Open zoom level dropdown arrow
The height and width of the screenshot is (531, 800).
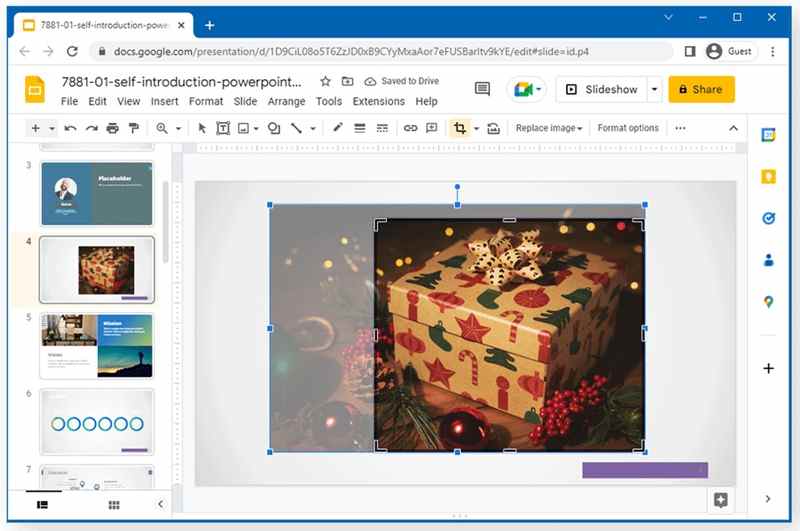(x=178, y=129)
